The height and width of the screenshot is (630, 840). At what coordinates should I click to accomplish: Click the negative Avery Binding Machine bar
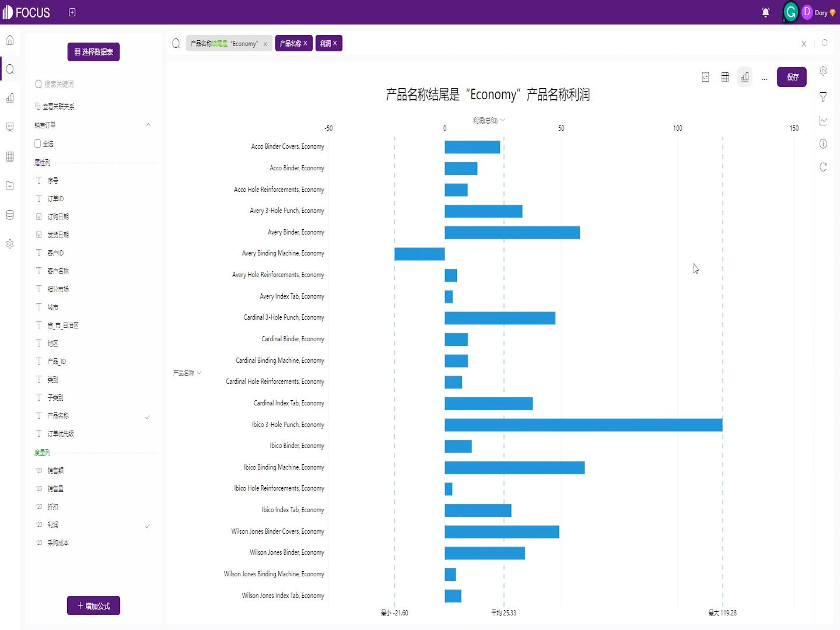point(419,254)
